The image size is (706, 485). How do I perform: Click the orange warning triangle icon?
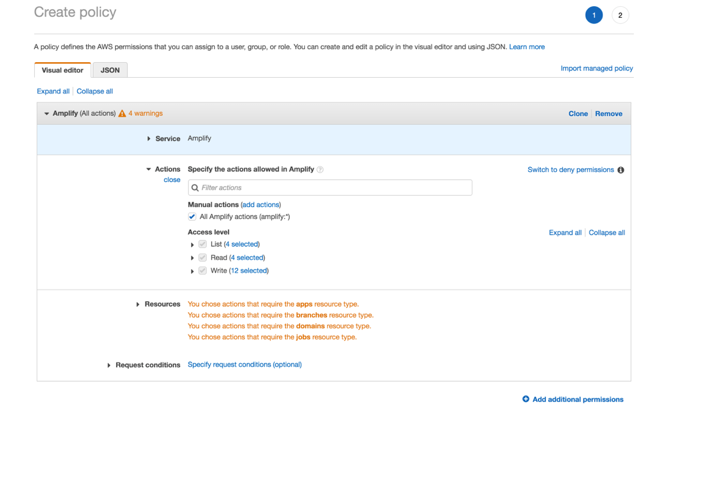(x=122, y=113)
